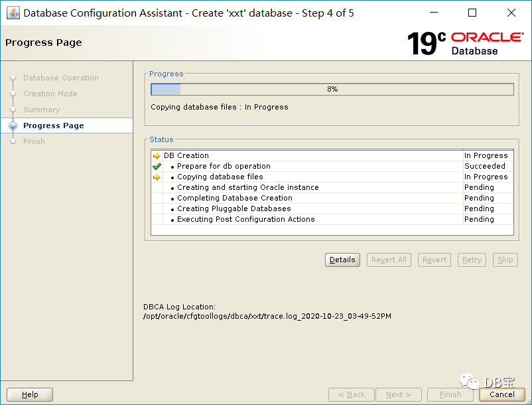This screenshot has width=532, height=405.
Task: Click the Java icon in title bar
Action: (x=13, y=13)
